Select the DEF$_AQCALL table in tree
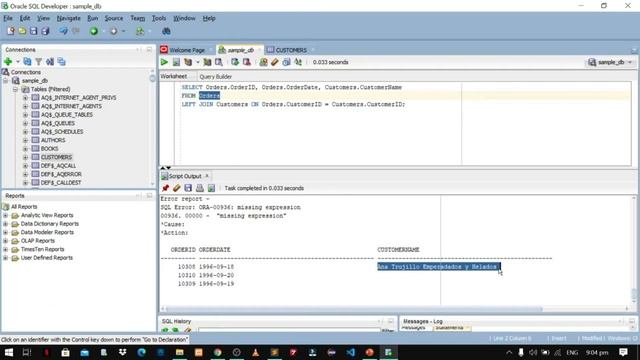 58,166
